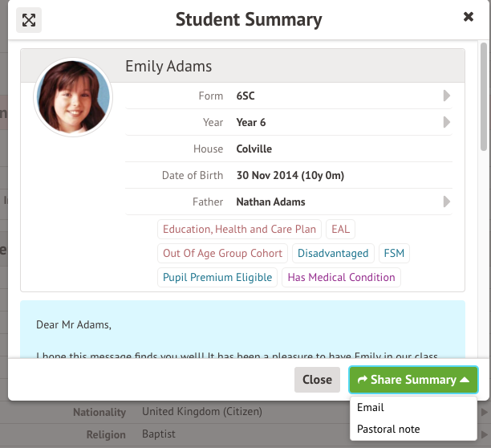This screenshot has height=448, width=491.
Task: Expand the Year 6 row arrow
Action: click(447, 123)
